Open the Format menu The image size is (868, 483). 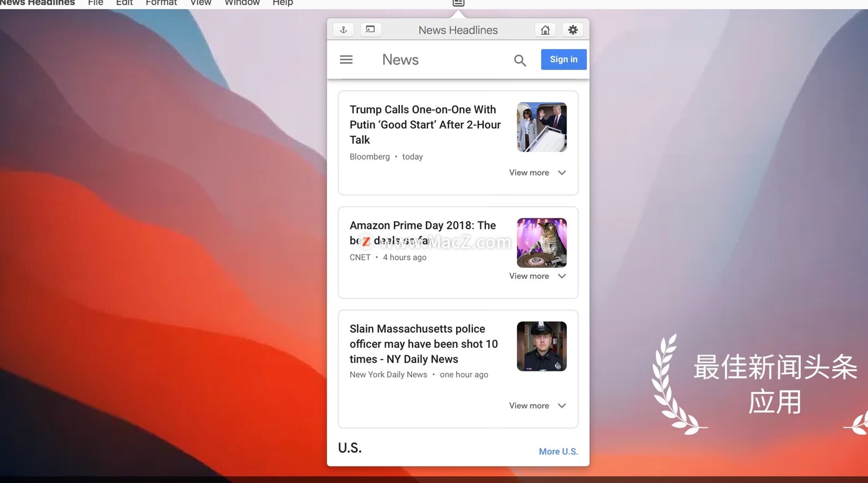pyautogui.click(x=161, y=3)
